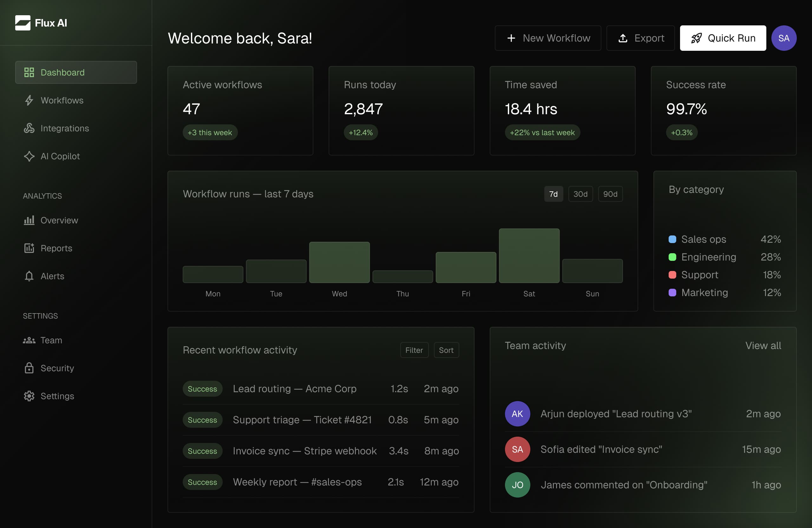The height and width of the screenshot is (528, 812).
Task: Click the Export button
Action: pyautogui.click(x=640, y=38)
